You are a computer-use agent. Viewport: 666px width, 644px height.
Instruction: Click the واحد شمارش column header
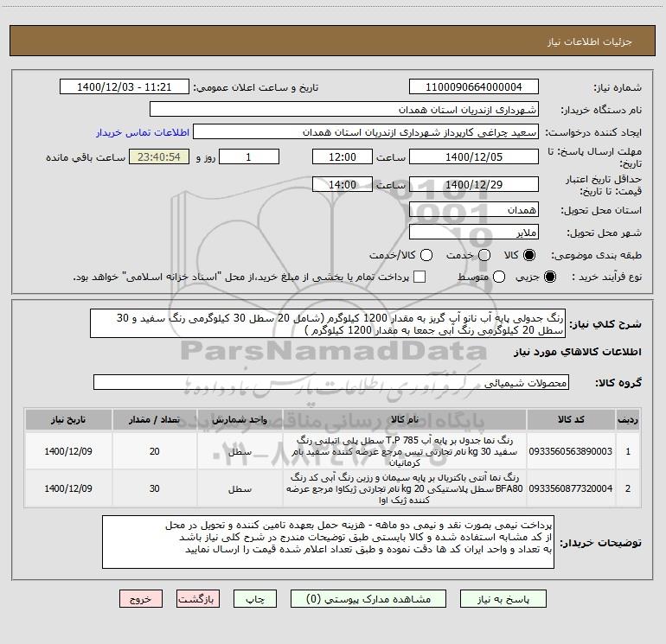tap(240, 419)
